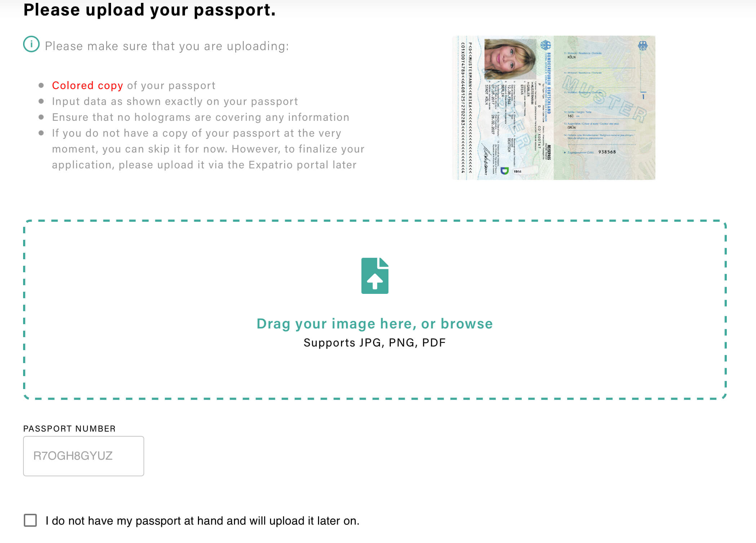Image resolution: width=756 pixels, height=543 pixels.
Task: Click "Please make sure that you are uploading:"
Action: [167, 46]
